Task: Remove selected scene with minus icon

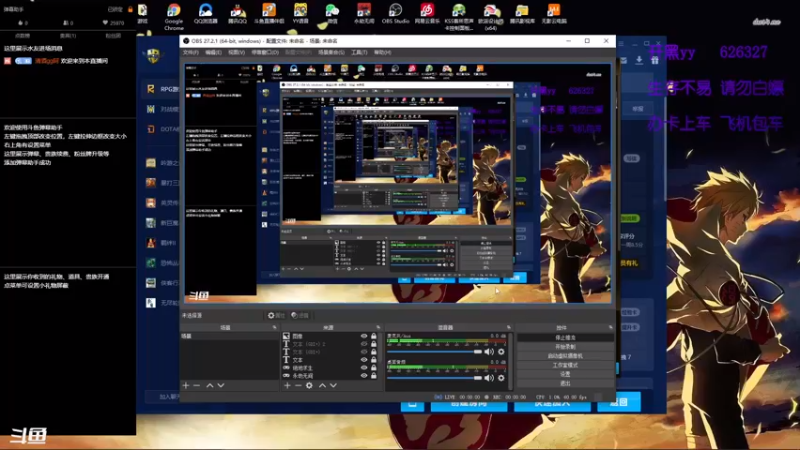Action: click(196, 386)
